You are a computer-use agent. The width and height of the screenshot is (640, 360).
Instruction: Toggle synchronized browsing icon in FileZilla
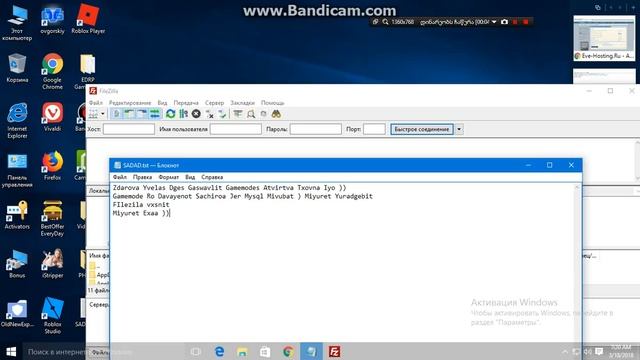pyautogui.click(x=264, y=114)
